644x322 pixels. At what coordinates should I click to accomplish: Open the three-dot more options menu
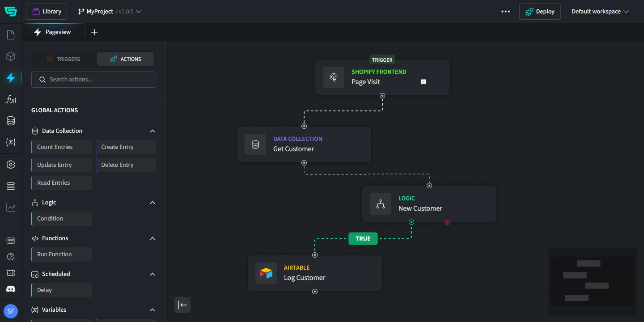[505, 12]
